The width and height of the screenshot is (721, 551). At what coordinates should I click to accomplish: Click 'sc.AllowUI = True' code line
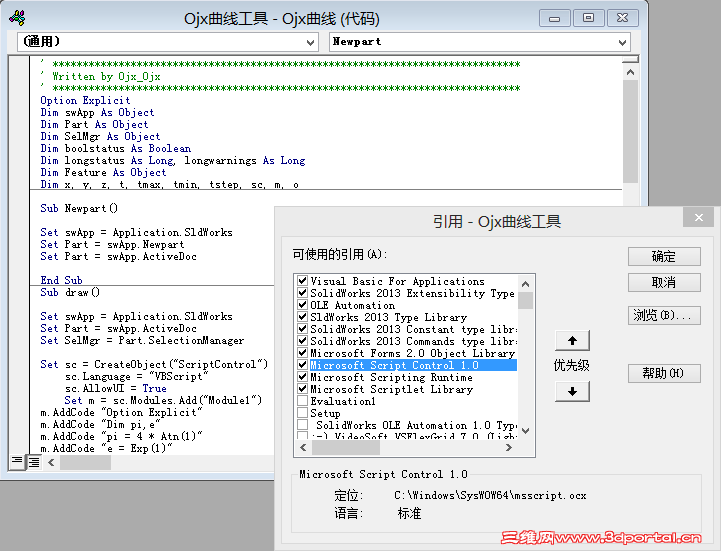click(x=115, y=389)
